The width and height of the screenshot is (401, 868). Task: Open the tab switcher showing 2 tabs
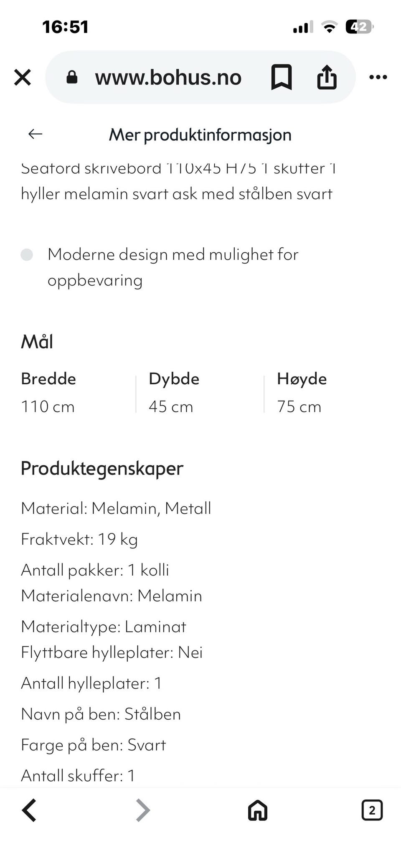click(372, 810)
